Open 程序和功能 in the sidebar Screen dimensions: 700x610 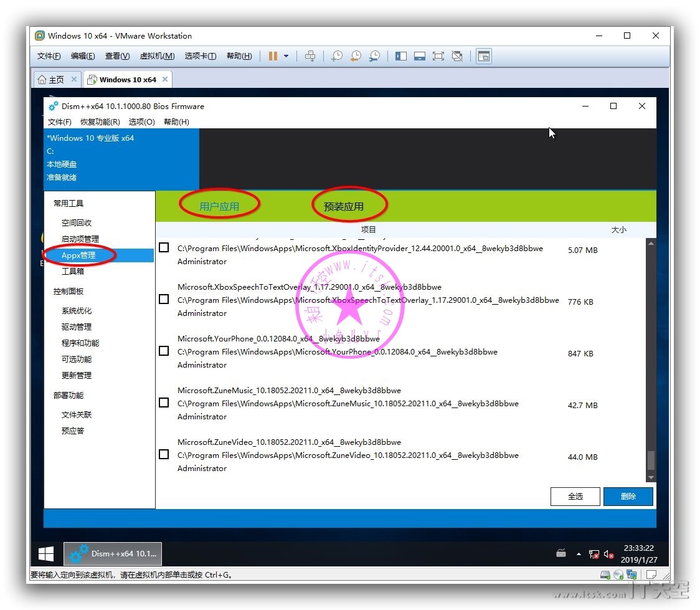(80, 343)
